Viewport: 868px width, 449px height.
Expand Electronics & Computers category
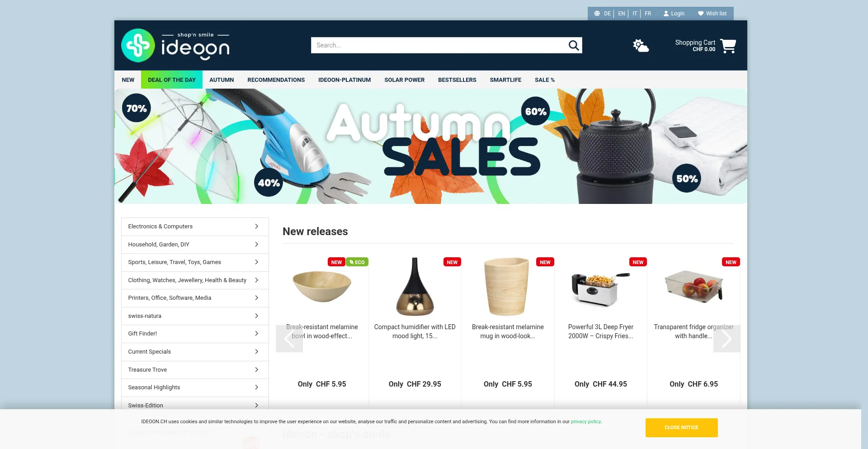195,227
